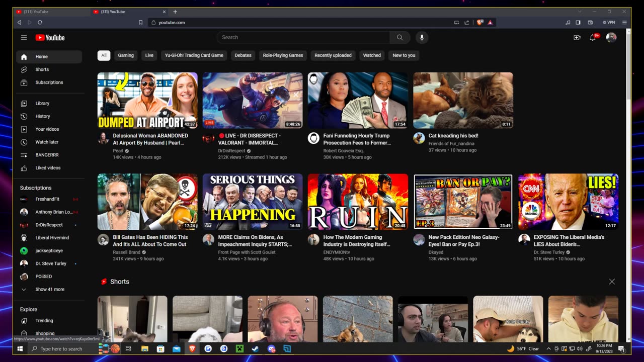Open the BANGERRR playlist
The image size is (644, 362).
(x=49, y=155)
